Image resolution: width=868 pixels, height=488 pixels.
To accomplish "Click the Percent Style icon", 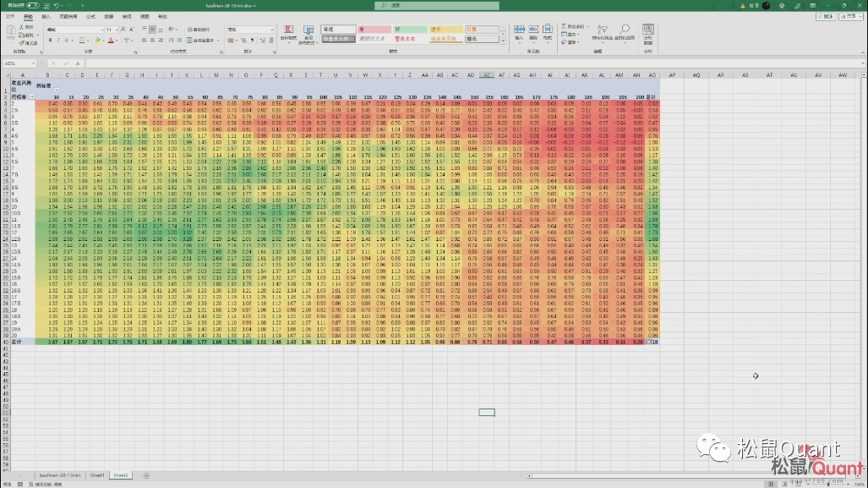I will tap(243, 41).
